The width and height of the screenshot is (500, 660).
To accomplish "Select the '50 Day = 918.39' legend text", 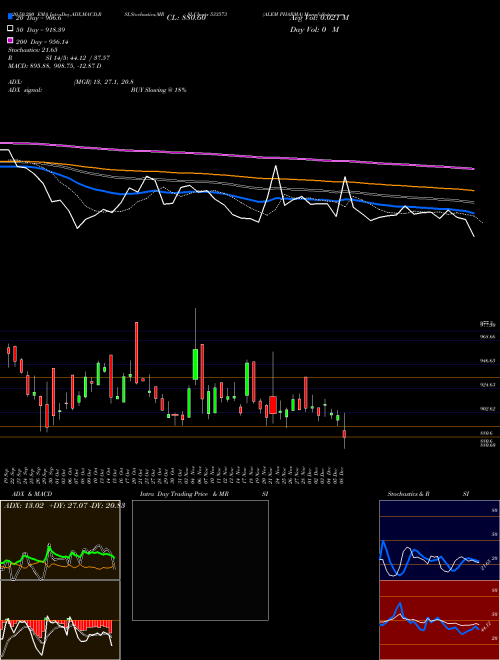I will click(41, 30).
